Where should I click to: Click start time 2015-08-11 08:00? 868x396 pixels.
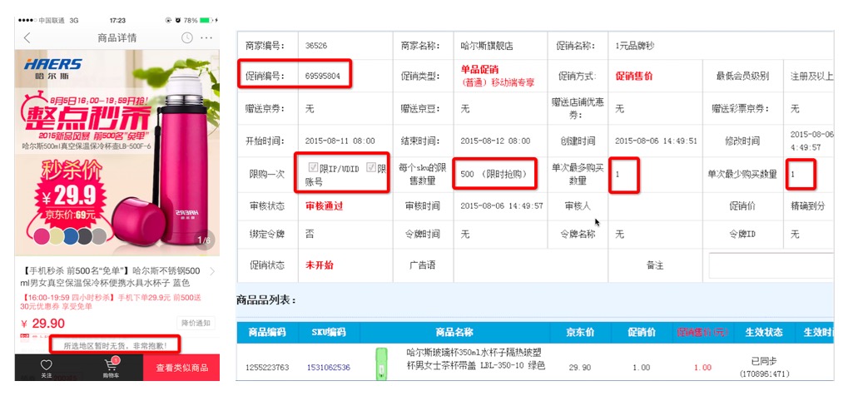(x=340, y=141)
